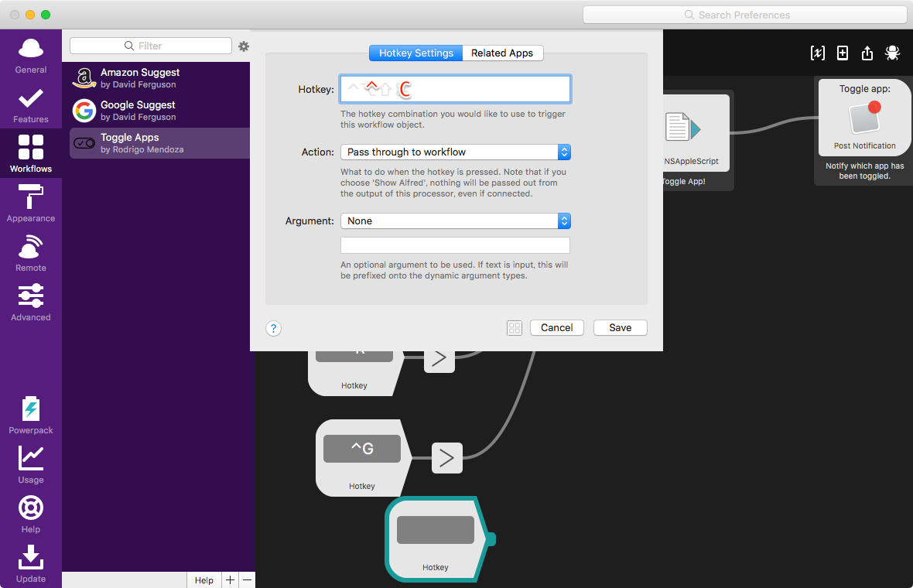This screenshot has height=588, width=913.
Task: Click the workflow list gear icon
Action: pos(244,46)
